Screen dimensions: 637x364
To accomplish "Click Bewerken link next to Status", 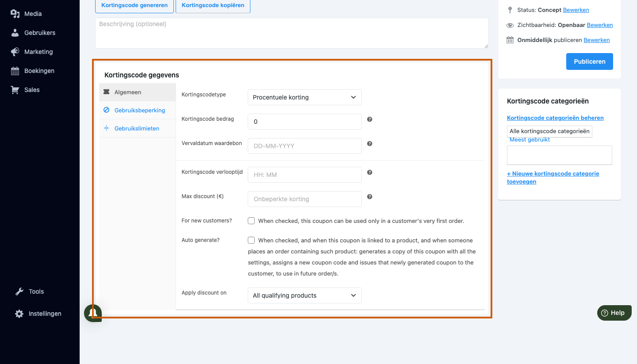I will coord(576,10).
